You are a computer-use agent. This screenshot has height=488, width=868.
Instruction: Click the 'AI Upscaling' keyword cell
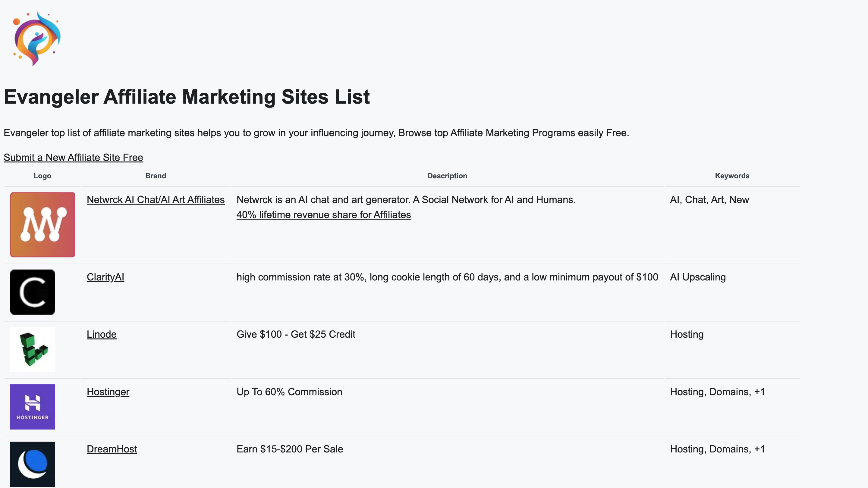(x=697, y=277)
